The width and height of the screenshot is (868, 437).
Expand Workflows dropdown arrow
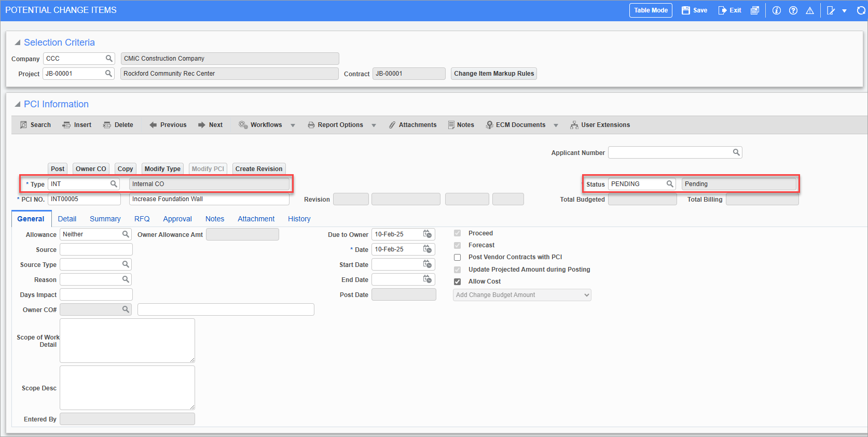(293, 125)
